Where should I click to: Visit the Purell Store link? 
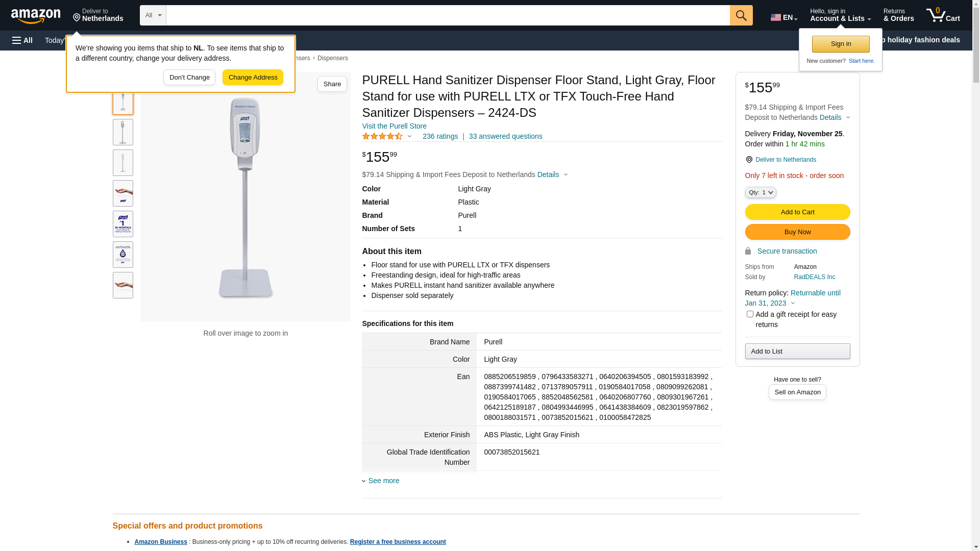pyautogui.click(x=394, y=126)
